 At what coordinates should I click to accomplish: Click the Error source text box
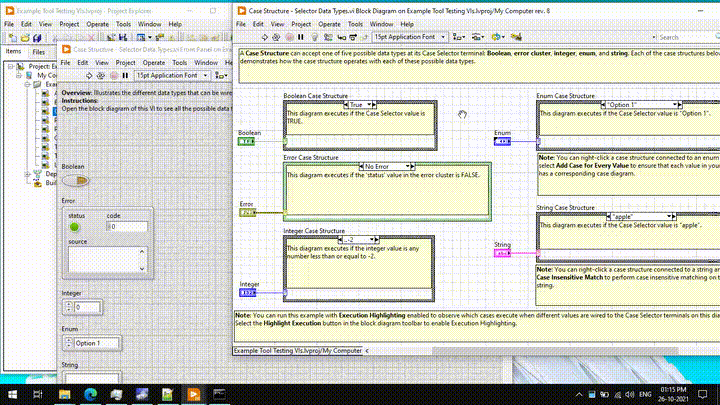click(103, 260)
